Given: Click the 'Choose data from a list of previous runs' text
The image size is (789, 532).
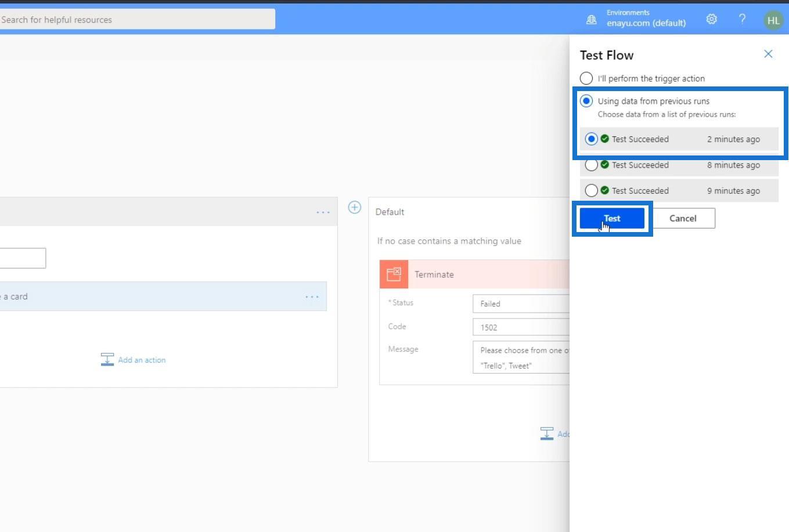Looking at the screenshot, I should tap(667, 114).
